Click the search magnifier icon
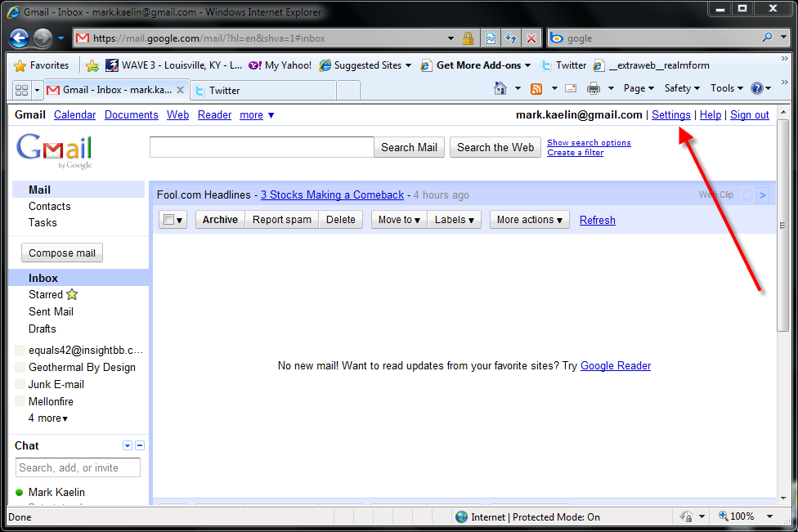The width and height of the screenshot is (798, 532). pyautogui.click(x=768, y=37)
